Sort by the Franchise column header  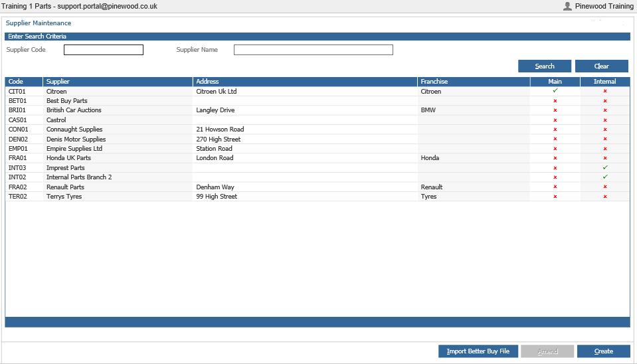click(474, 82)
